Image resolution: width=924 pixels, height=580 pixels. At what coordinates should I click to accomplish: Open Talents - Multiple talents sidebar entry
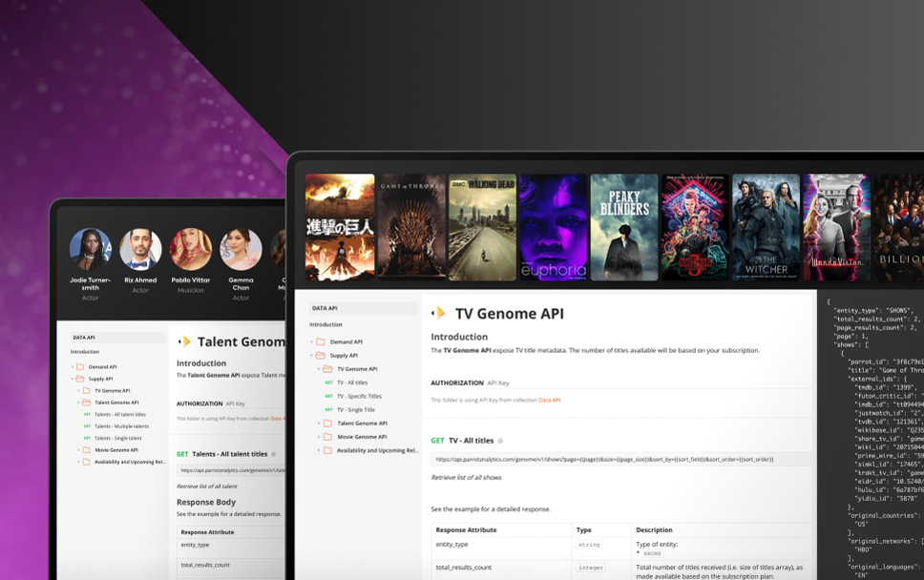[x=122, y=425]
